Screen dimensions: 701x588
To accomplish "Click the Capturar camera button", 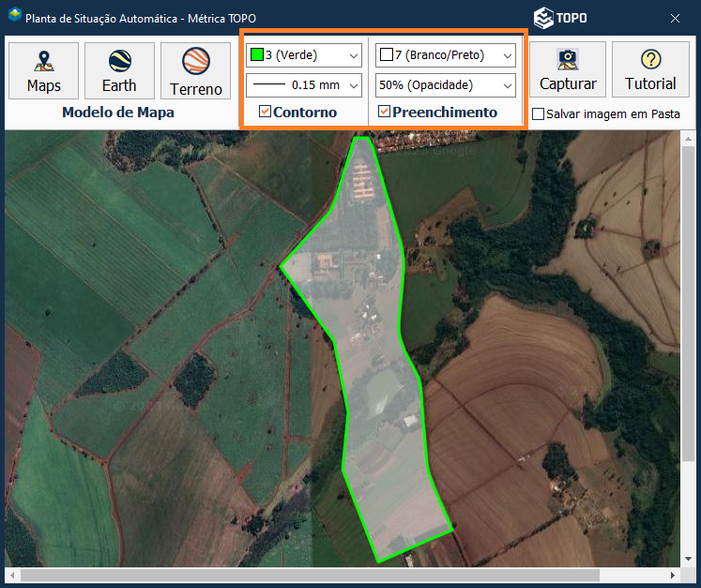I will (568, 69).
